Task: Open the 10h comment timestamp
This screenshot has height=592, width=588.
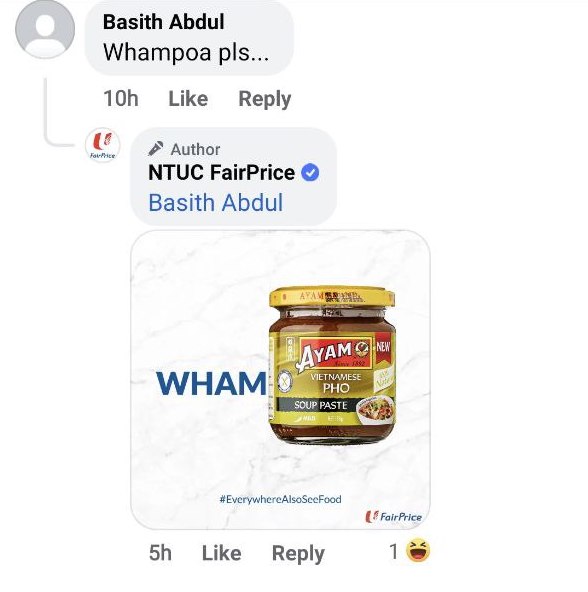Action: click(x=121, y=99)
